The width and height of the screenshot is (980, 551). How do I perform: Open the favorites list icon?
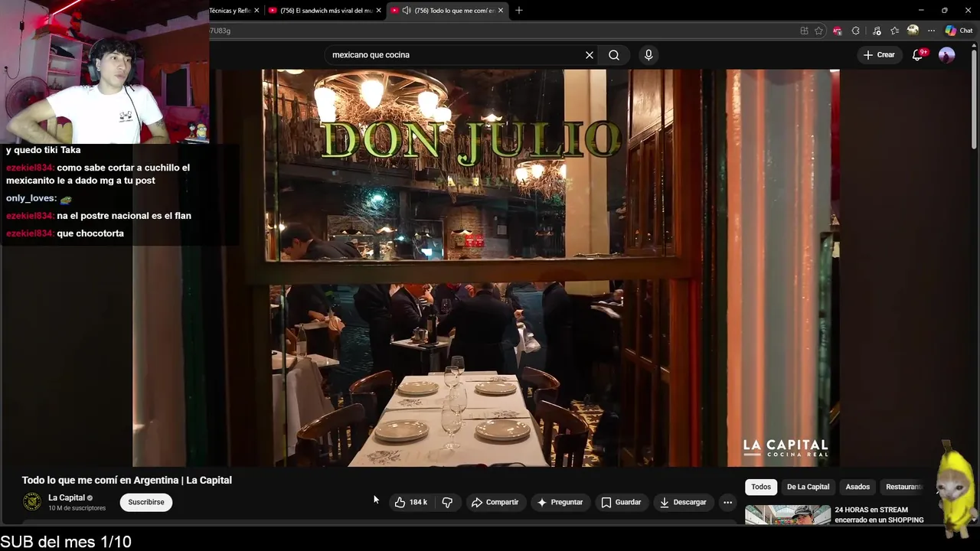pyautogui.click(x=894, y=31)
